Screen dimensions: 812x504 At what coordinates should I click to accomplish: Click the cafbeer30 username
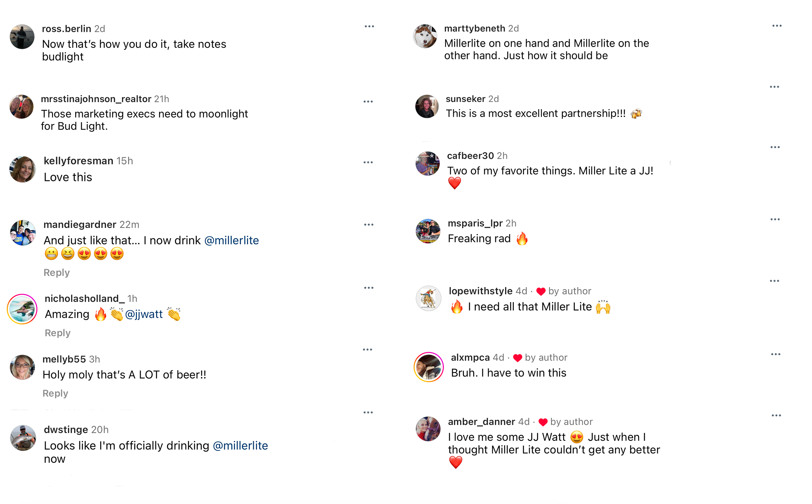point(470,156)
